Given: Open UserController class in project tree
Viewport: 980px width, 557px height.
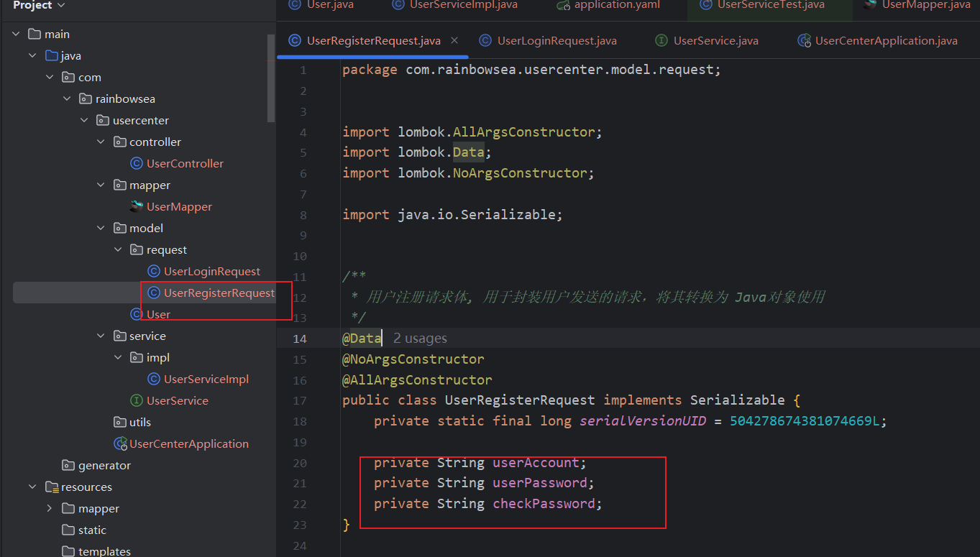Looking at the screenshot, I should [185, 163].
